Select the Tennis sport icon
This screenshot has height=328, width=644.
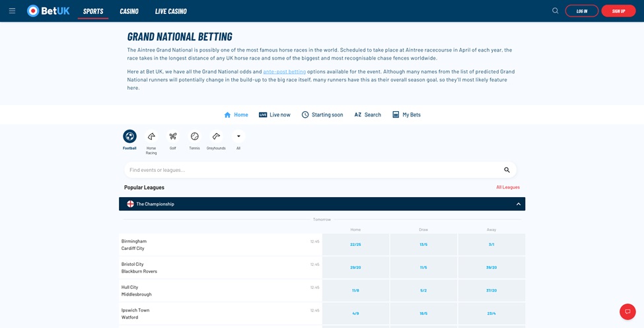click(x=194, y=136)
